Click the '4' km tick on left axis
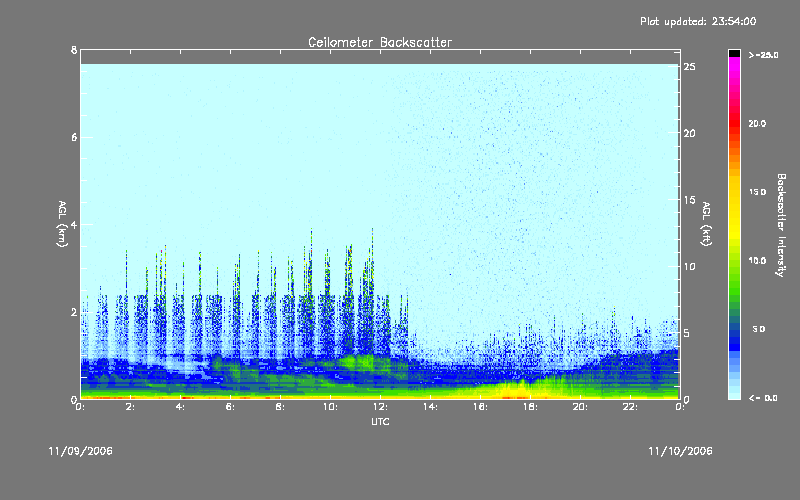 coord(74,224)
